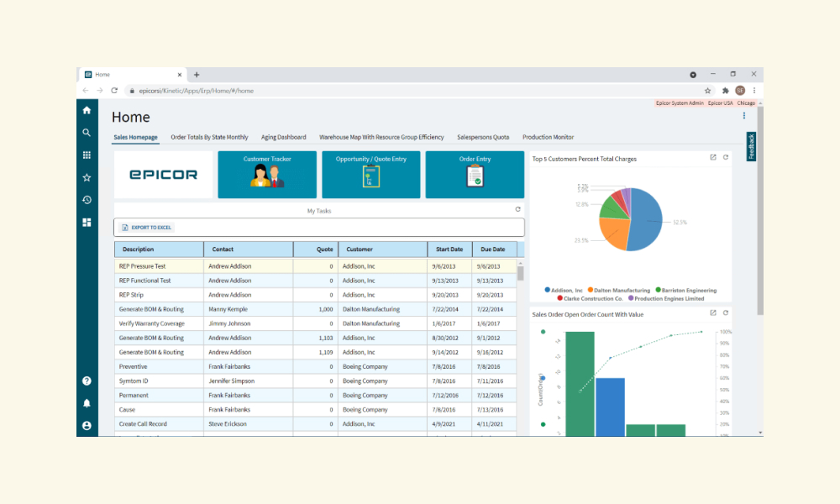Viewport: 840px width, 504px height.
Task: Open a new browser tab
Action: tap(197, 75)
